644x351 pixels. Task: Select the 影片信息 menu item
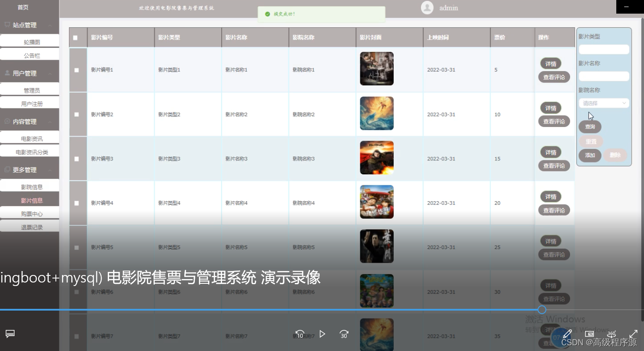click(x=30, y=200)
